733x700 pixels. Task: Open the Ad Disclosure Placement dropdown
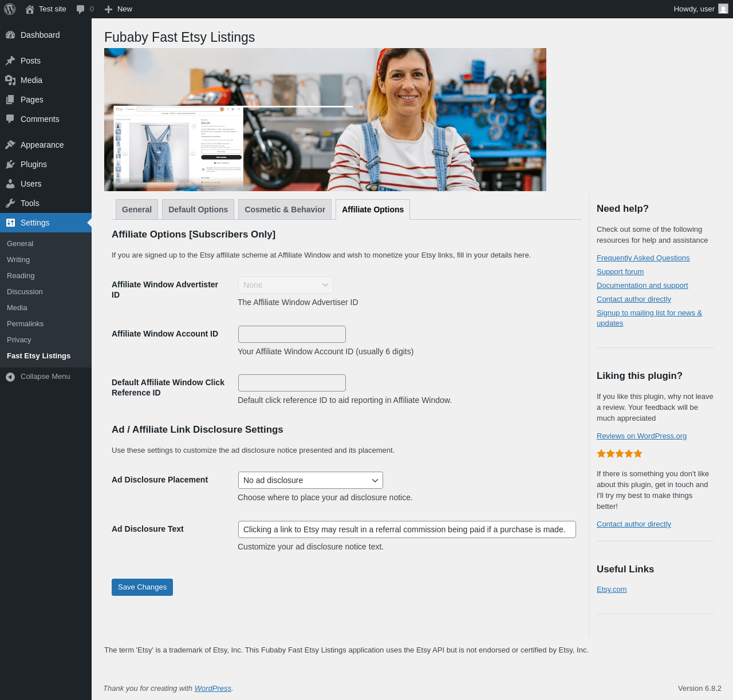point(310,480)
